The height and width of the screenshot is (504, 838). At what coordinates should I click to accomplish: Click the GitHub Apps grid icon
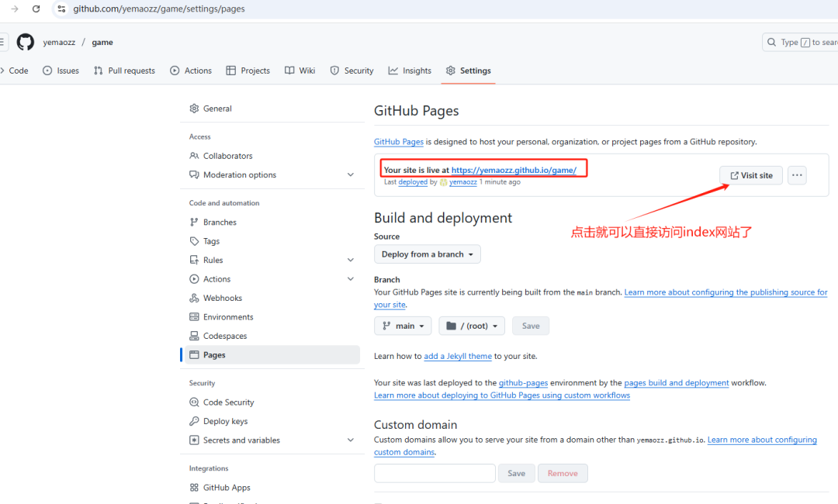coord(194,488)
